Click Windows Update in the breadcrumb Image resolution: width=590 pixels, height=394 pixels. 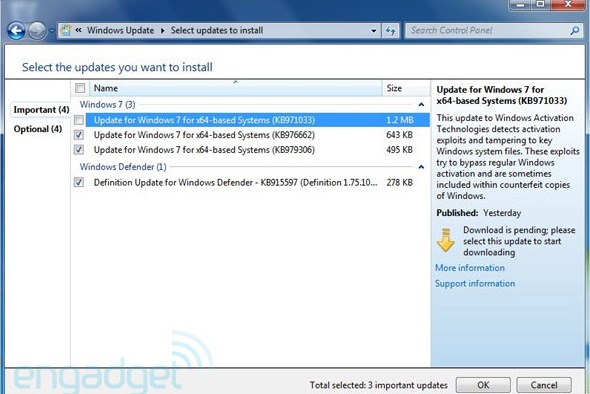120,30
